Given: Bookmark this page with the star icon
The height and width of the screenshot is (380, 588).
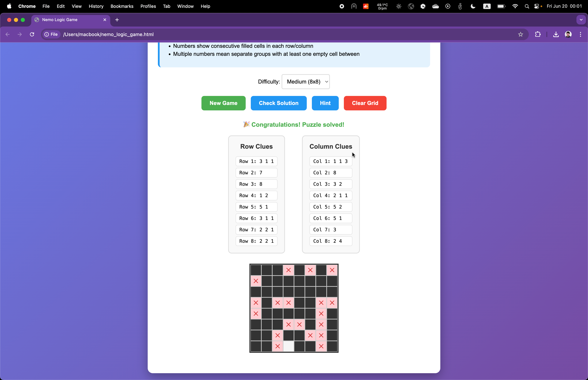Looking at the screenshot, I should [x=521, y=34].
